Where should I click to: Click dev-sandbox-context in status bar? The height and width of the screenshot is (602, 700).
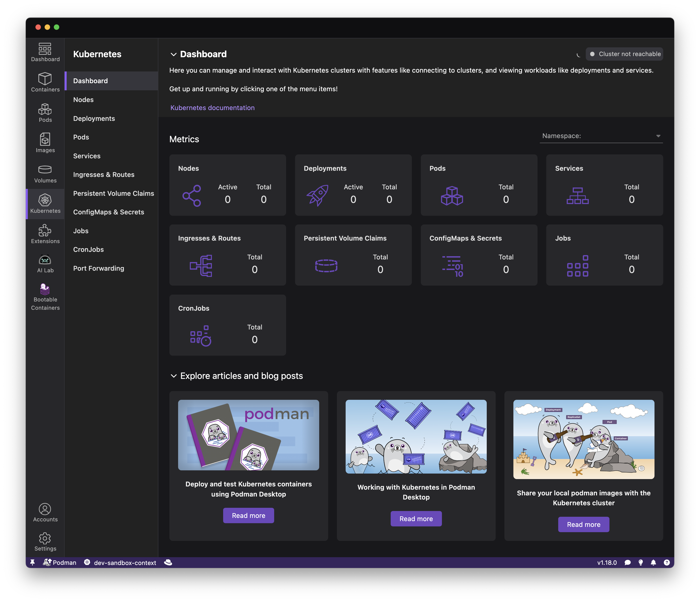pyautogui.click(x=125, y=563)
